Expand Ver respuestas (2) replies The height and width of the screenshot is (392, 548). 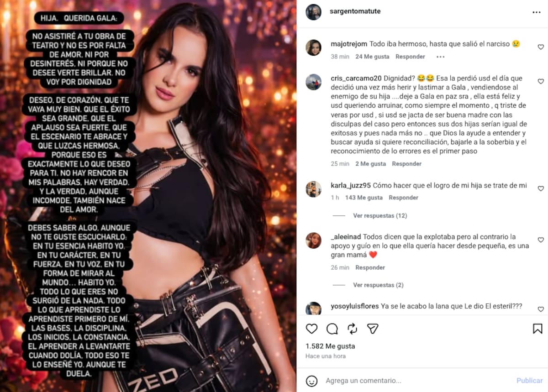click(x=378, y=285)
